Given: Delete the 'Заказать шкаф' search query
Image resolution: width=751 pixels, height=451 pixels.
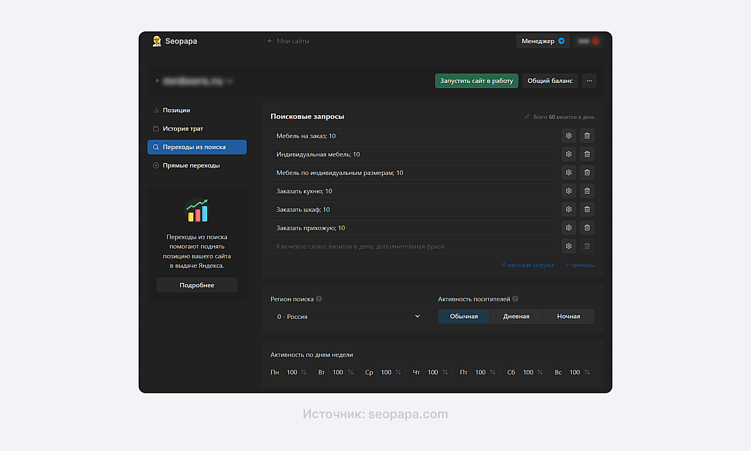Looking at the screenshot, I should (x=587, y=209).
